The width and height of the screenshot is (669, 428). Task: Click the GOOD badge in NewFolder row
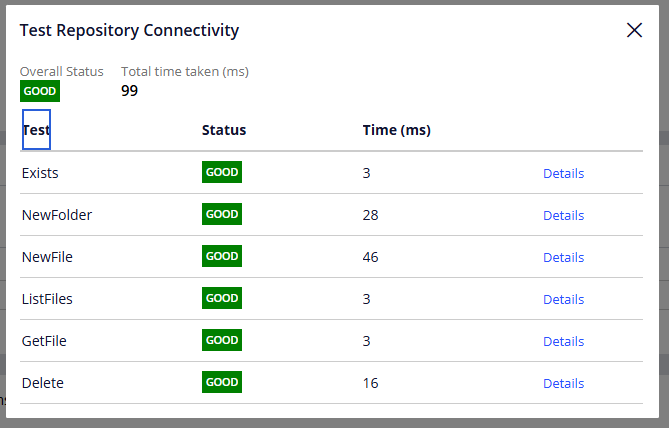tap(222, 214)
